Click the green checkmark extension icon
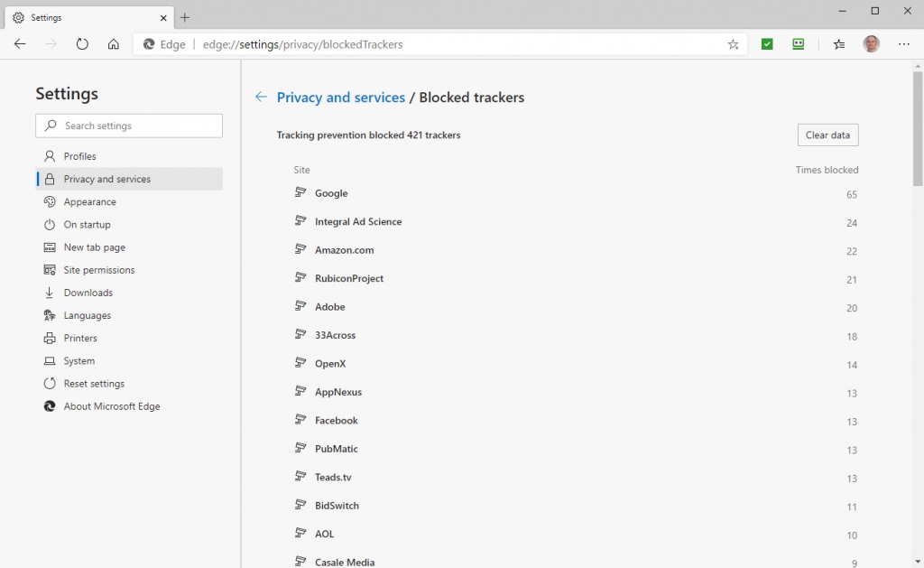Image resolution: width=924 pixels, height=568 pixels. click(x=766, y=43)
